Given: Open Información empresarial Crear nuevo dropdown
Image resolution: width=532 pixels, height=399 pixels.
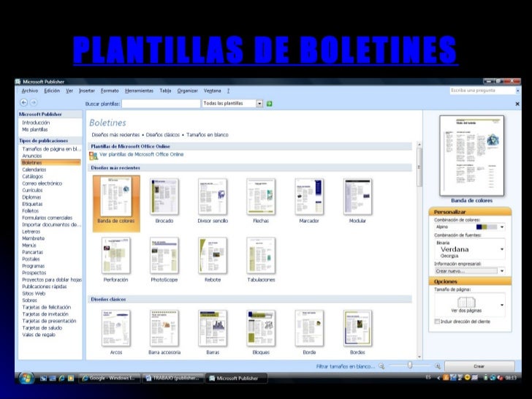Looking at the screenshot, I should (502, 270).
